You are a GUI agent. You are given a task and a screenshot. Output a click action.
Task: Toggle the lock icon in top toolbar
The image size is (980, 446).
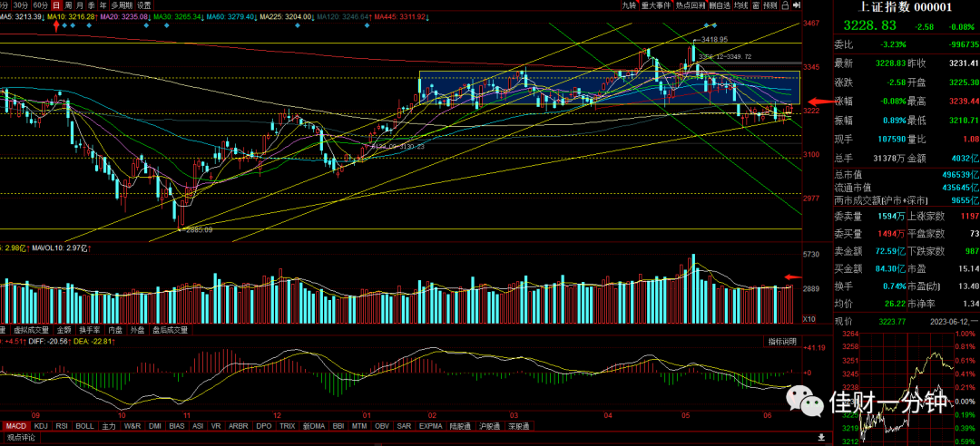pos(786,5)
